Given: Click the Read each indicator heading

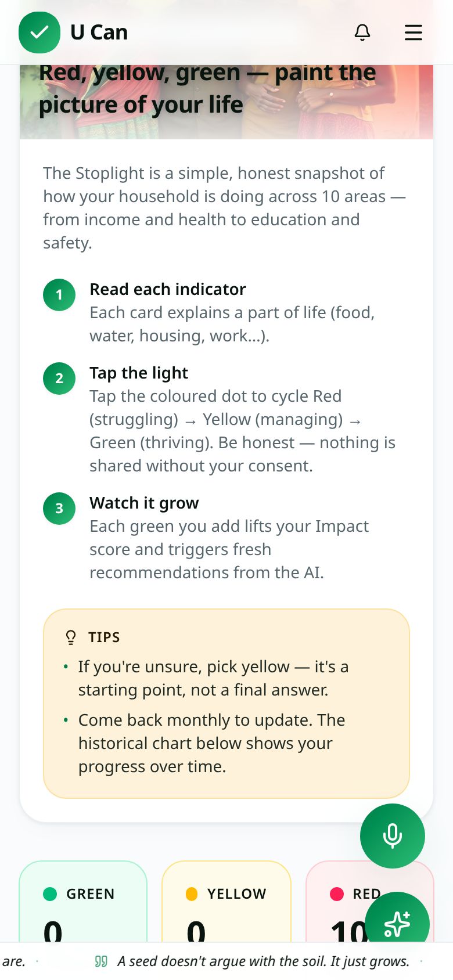Looking at the screenshot, I should click(168, 289).
